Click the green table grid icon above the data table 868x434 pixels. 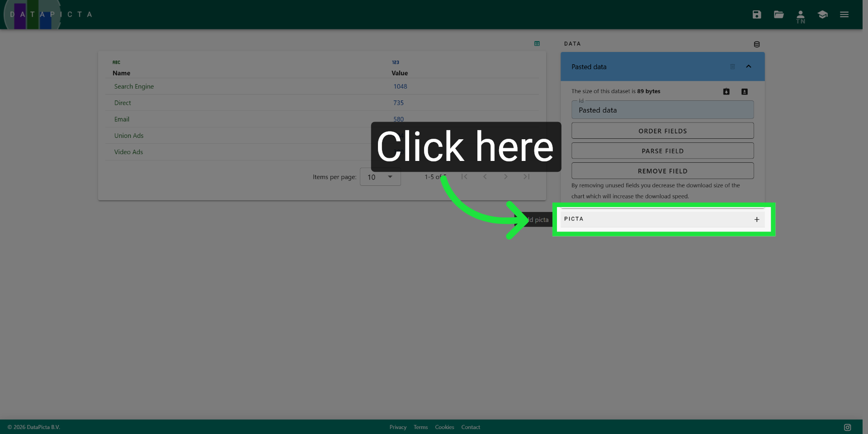click(537, 43)
